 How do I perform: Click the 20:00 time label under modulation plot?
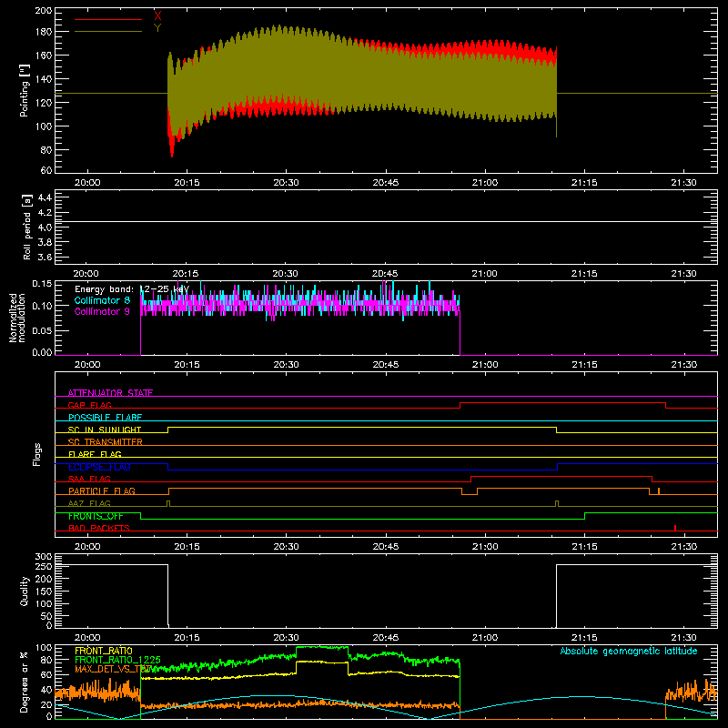pyautogui.click(x=87, y=365)
